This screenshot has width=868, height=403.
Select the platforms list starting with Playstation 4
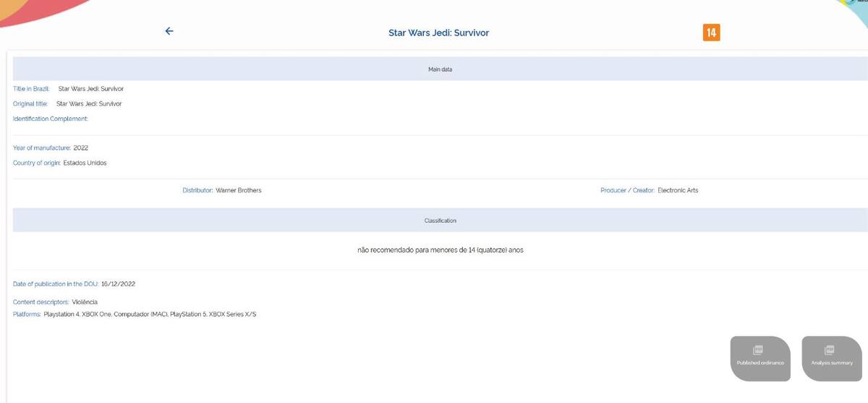tap(150, 314)
